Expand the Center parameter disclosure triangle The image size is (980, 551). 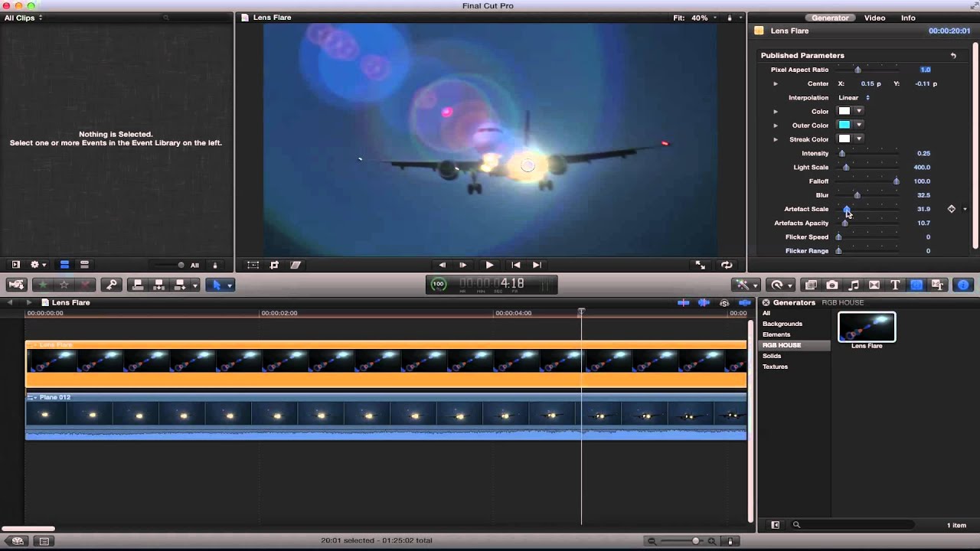776,83
